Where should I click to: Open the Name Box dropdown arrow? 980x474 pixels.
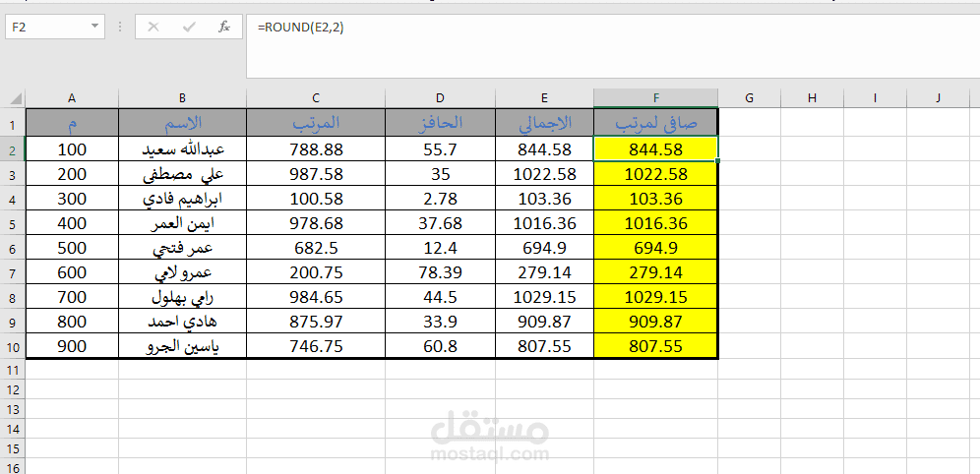[94, 27]
